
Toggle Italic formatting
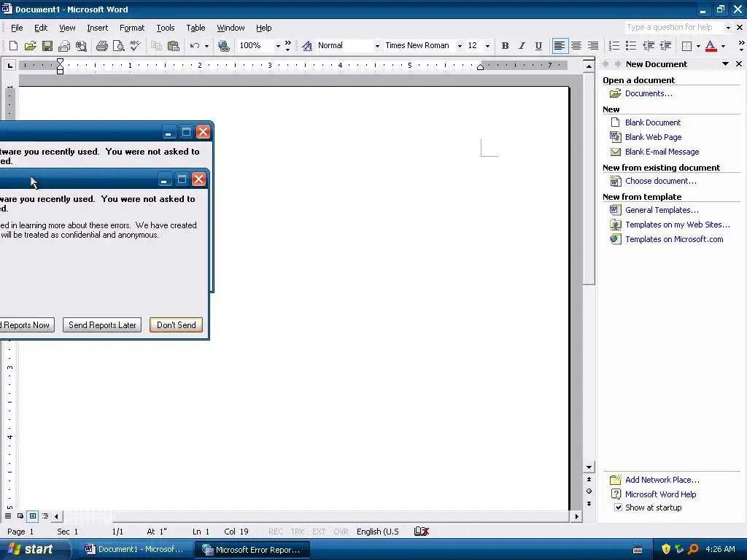point(522,46)
